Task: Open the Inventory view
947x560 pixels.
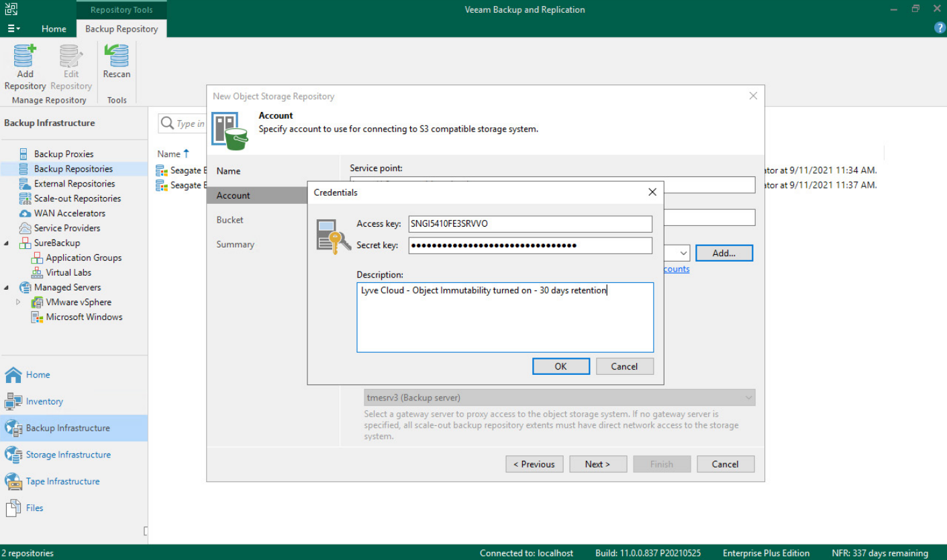Action: pos(44,402)
